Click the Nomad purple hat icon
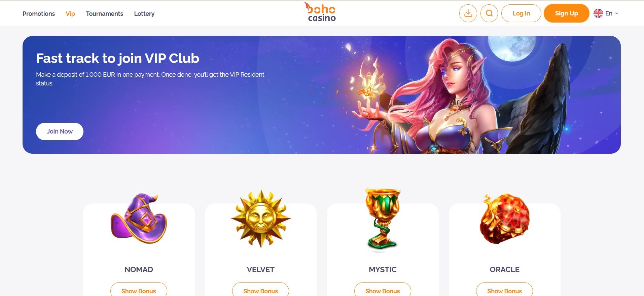 click(139, 218)
